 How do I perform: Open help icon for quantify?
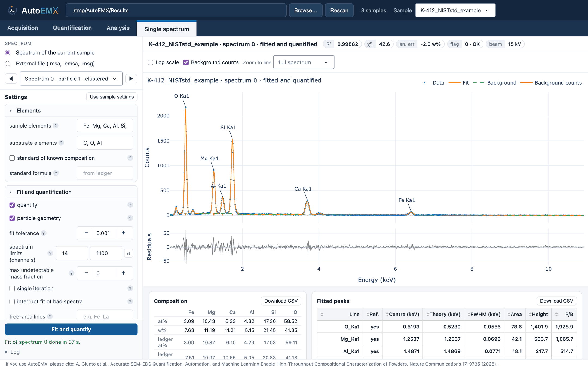(130, 205)
